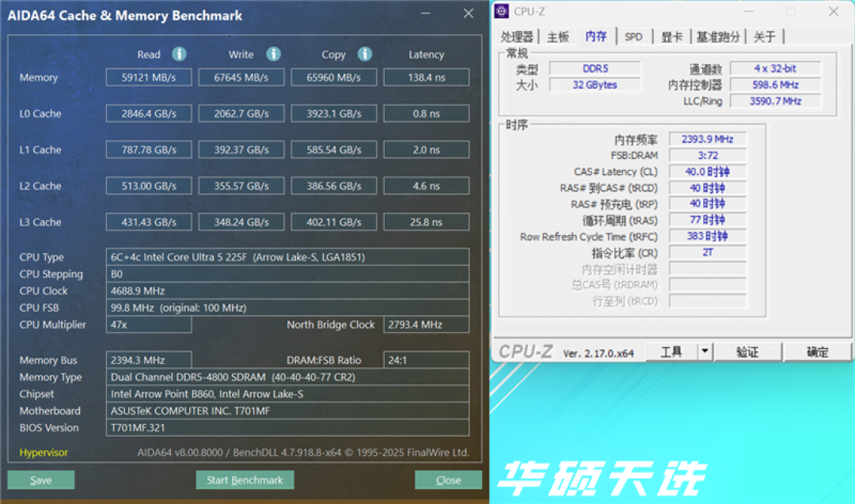Viewport: 855px width, 504px height.
Task: Switch to the 主板 tab in CPU-Z
Action: click(x=558, y=36)
